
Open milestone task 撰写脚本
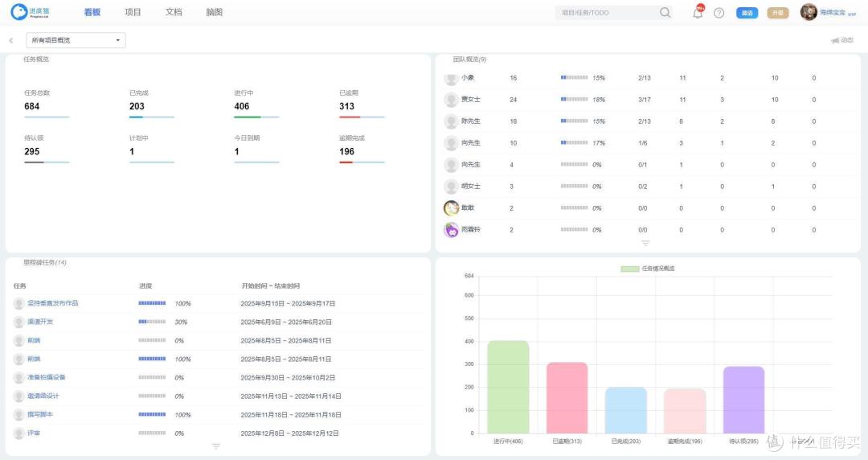point(40,414)
